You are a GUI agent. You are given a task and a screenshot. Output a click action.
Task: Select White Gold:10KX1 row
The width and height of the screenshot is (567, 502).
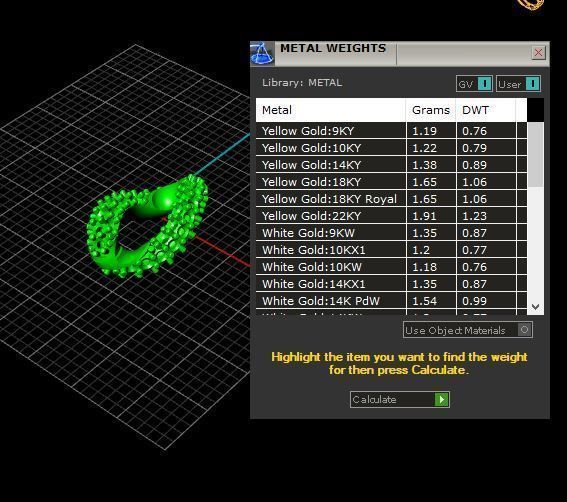pyautogui.click(x=391, y=250)
